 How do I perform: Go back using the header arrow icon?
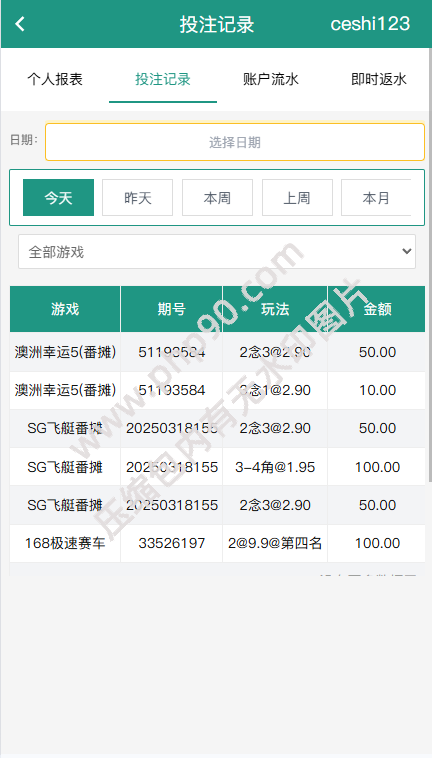tap(20, 23)
